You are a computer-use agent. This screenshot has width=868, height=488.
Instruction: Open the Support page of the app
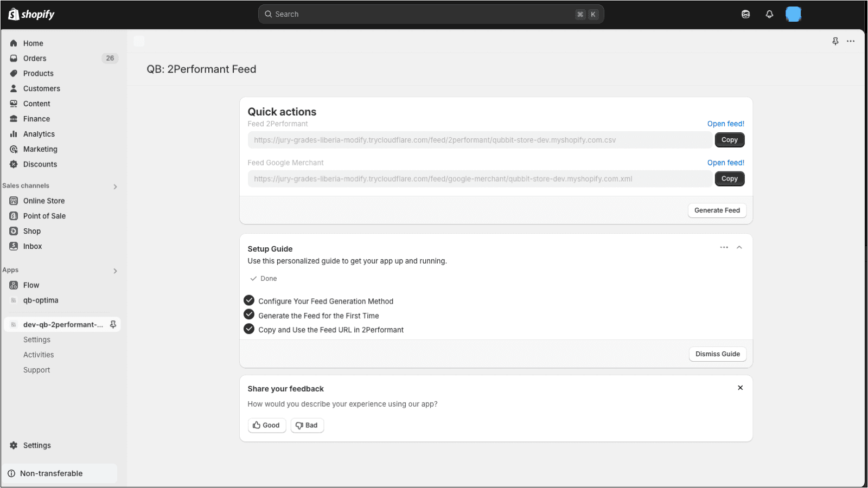pyautogui.click(x=36, y=370)
